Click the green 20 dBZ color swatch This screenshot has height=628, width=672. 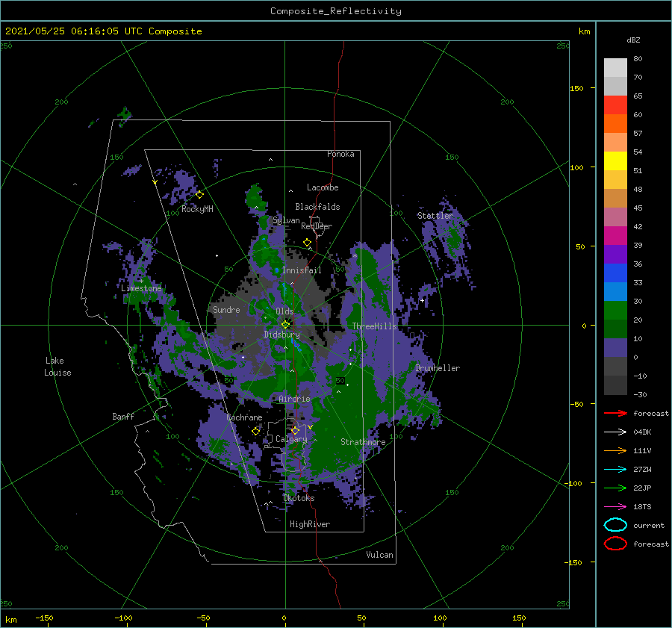pyautogui.click(x=615, y=311)
